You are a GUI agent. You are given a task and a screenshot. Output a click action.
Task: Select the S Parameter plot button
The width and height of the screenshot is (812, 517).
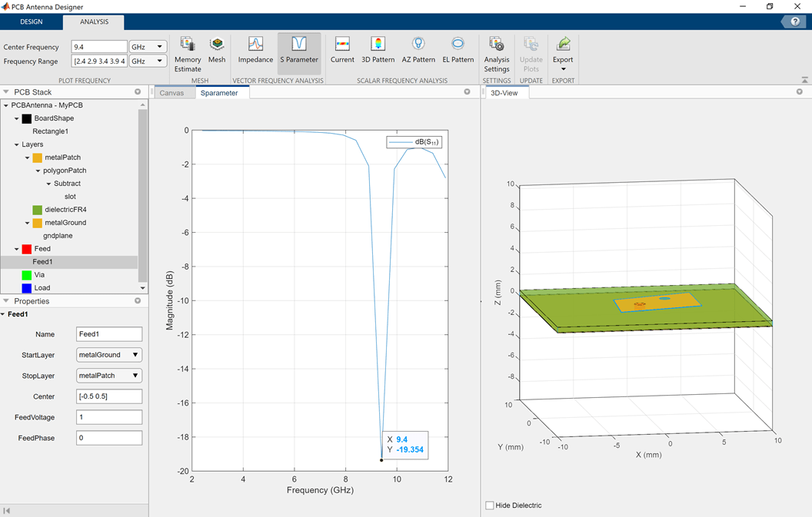point(298,51)
